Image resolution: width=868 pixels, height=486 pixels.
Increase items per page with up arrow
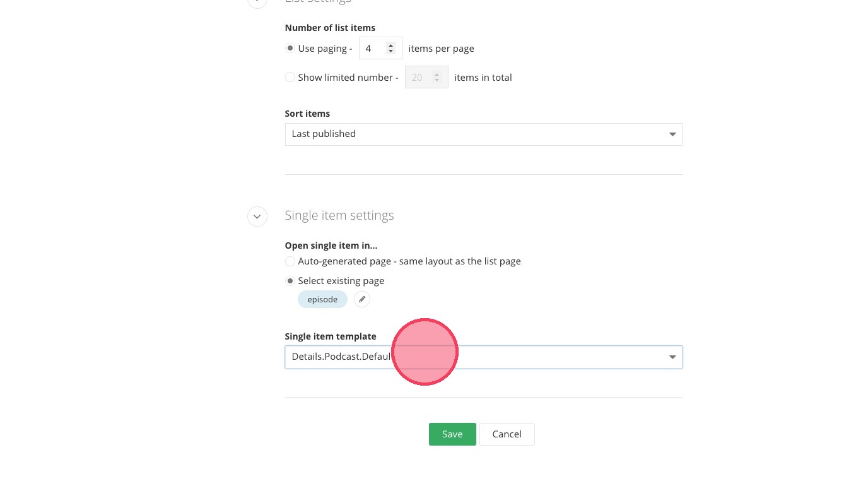[391, 45]
